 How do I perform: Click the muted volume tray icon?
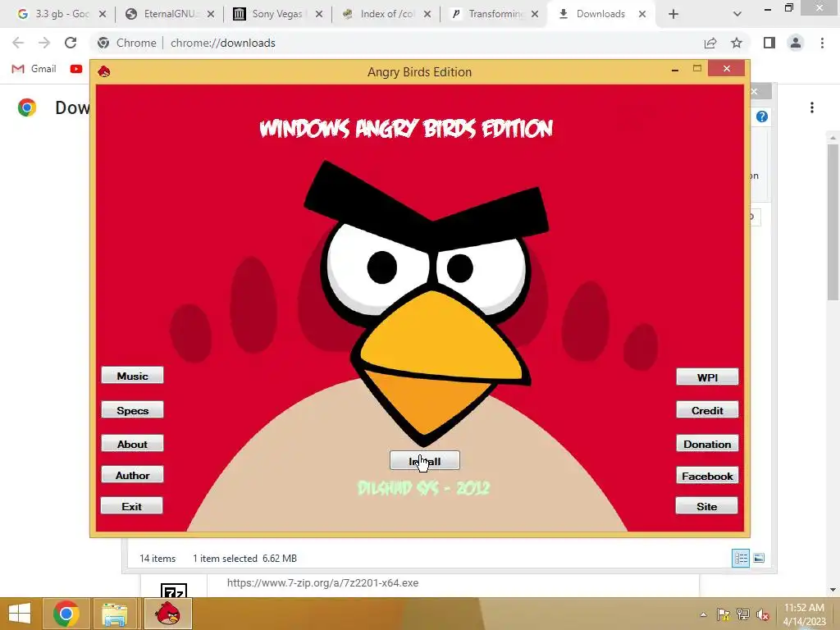(763, 614)
